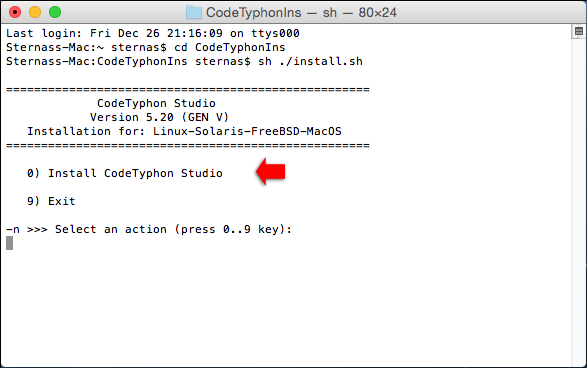The height and width of the screenshot is (368, 587).
Task: Click the red close window button
Action: point(15,12)
